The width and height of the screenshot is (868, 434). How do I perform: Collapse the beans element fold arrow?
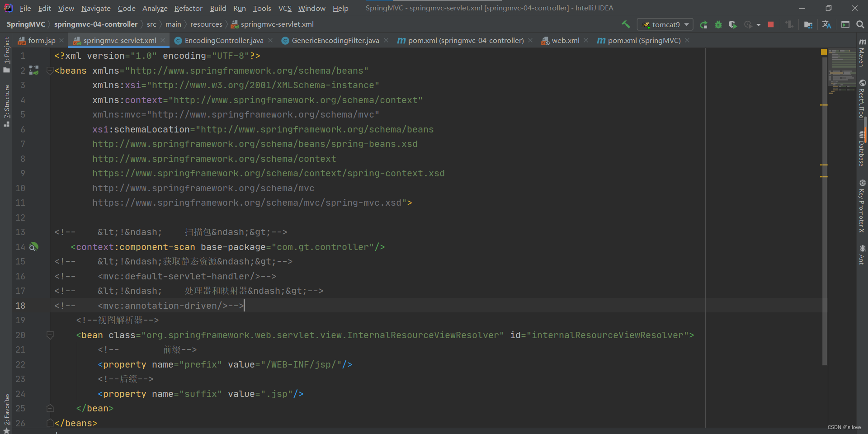[50, 71]
